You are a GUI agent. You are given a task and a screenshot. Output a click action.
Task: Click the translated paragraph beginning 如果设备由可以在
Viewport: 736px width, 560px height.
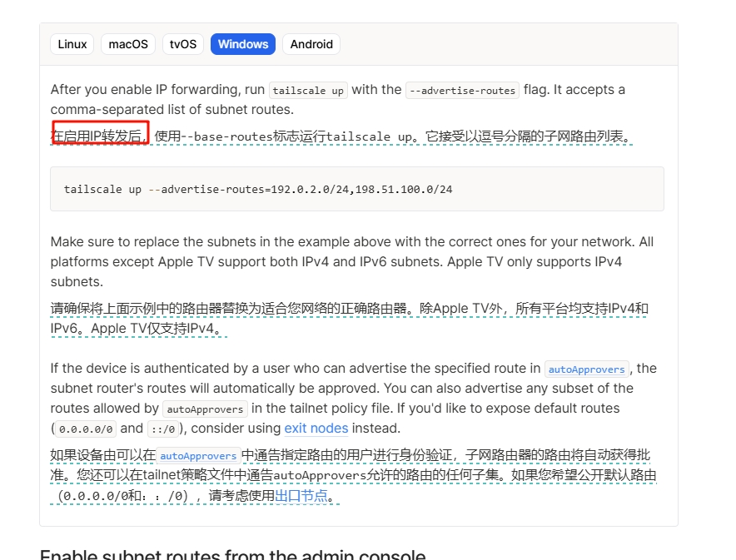pyautogui.click(x=353, y=475)
